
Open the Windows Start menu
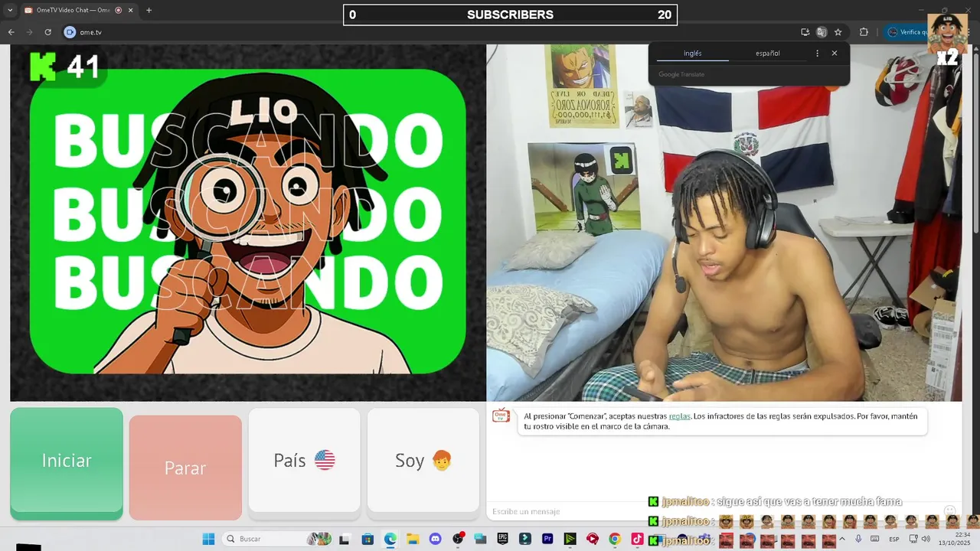pyautogui.click(x=208, y=539)
